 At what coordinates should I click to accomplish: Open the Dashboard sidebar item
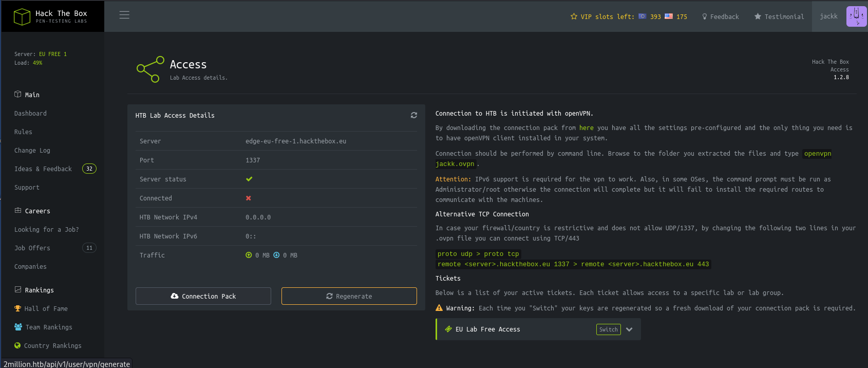tap(30, 113)
